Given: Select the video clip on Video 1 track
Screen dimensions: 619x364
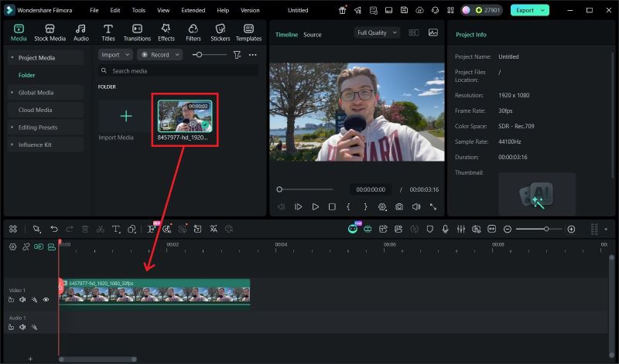Looking at the screenshot, I should pos(154,292).
